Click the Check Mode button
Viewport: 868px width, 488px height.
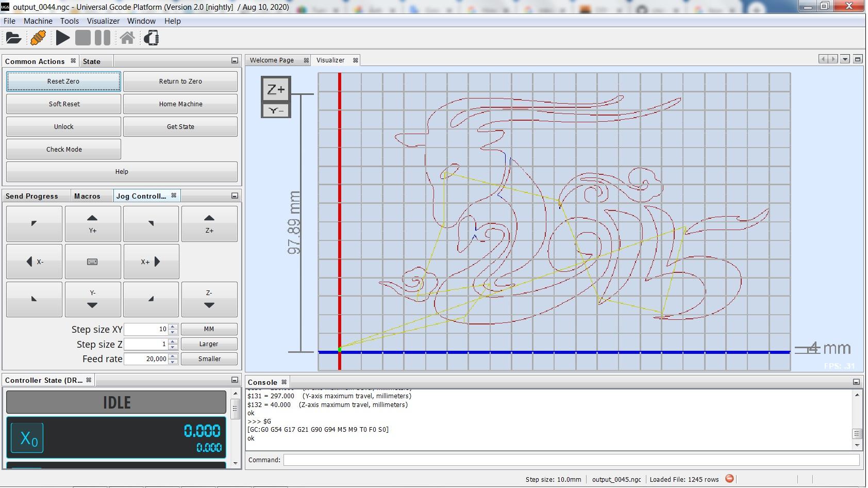click(64, 150)
